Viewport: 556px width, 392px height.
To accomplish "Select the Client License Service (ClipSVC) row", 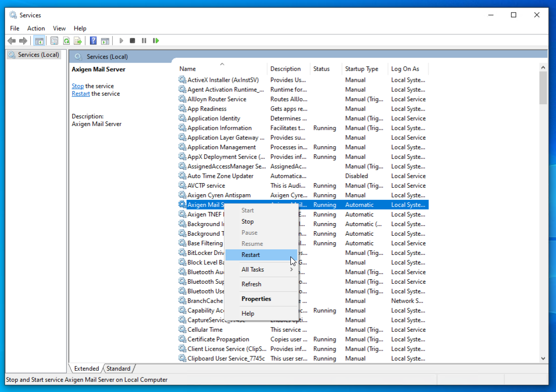I will (303, 349).
